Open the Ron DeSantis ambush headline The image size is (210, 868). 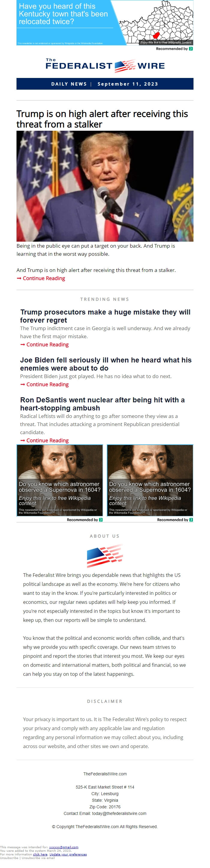click(102, 404)
